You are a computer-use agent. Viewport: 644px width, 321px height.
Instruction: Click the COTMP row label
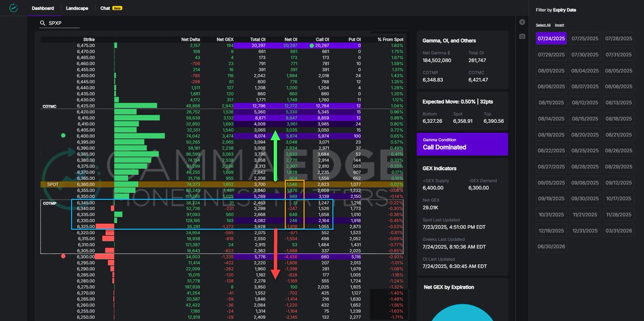coord(49,203)
